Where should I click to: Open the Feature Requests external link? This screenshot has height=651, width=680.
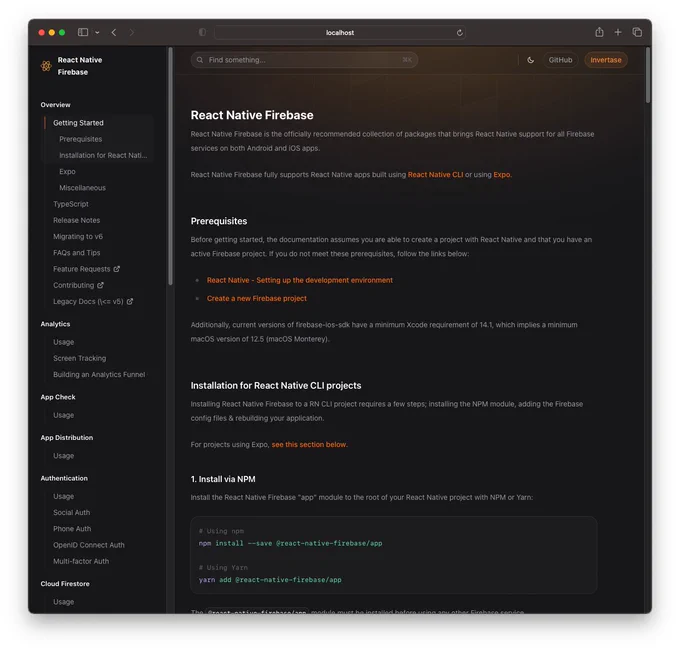(x=82, y=269)
